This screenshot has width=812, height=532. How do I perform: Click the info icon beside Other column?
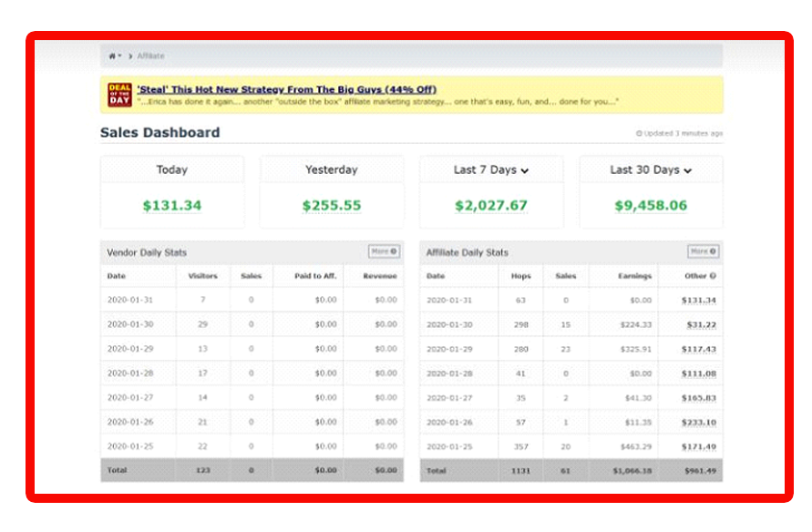pyautogui.click(x=713, y=276)
